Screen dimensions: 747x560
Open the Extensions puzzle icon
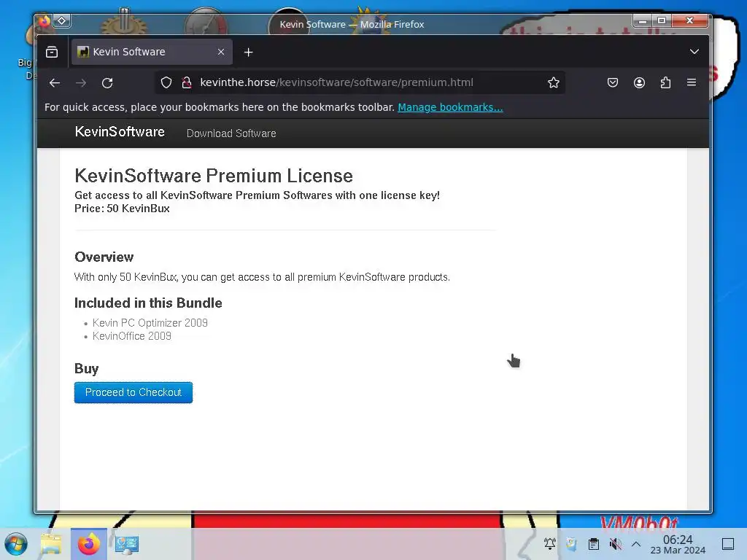tap(665, 82)
